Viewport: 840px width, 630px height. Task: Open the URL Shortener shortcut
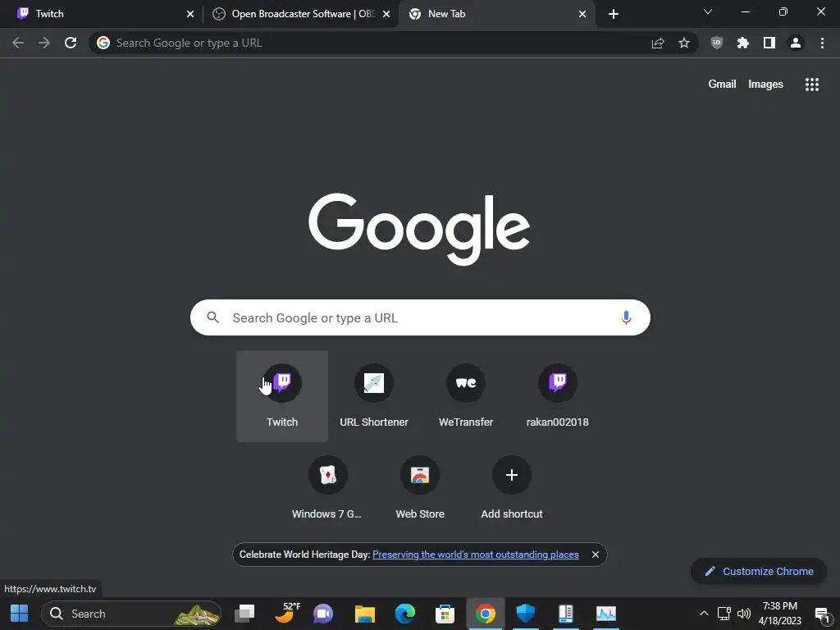374,396
